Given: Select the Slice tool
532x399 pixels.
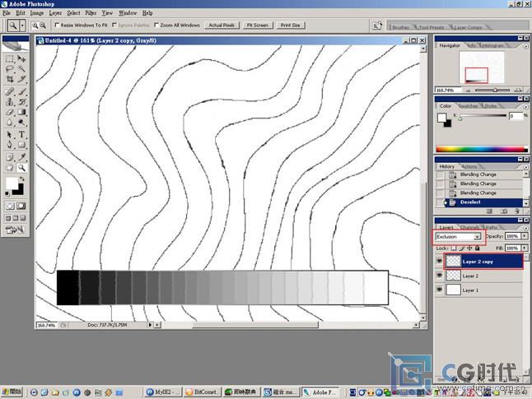Looking at the screenshot, I should pos(21,79).
